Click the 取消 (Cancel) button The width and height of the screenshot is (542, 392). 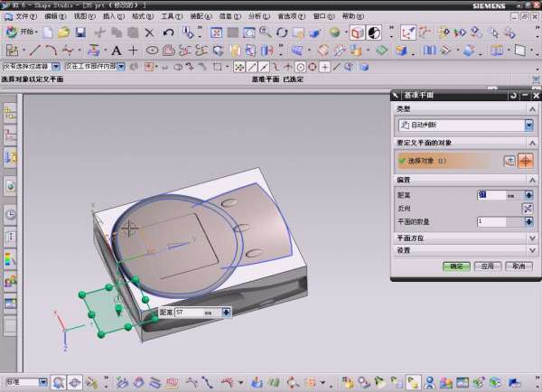[x=518, y=266]
